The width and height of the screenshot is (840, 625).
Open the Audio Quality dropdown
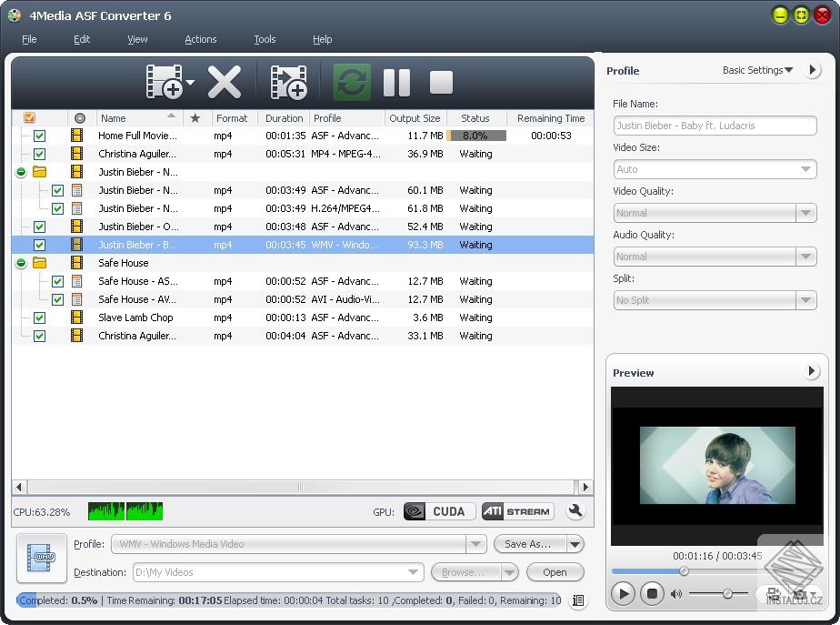pyautogui.click(x=805, y=257)
